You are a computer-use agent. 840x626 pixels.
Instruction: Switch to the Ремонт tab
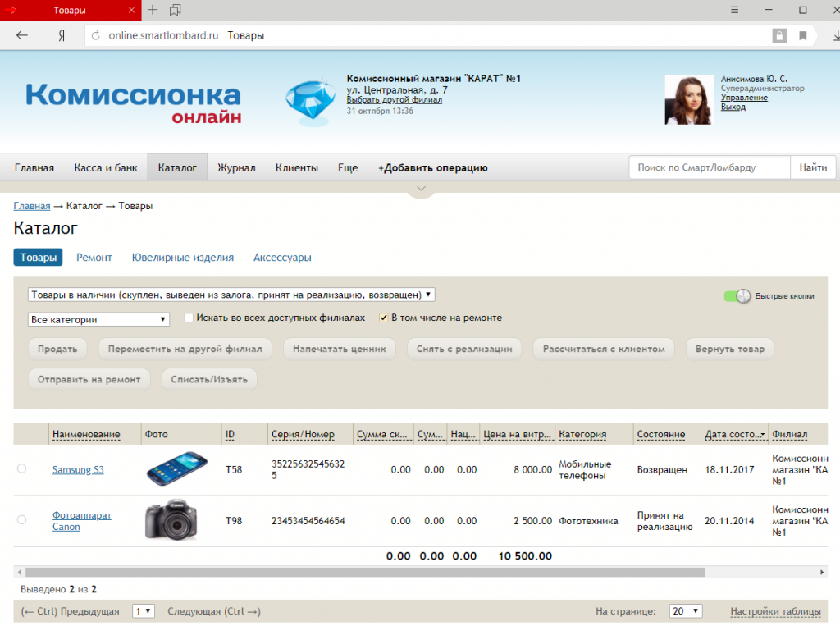(94, 258)
